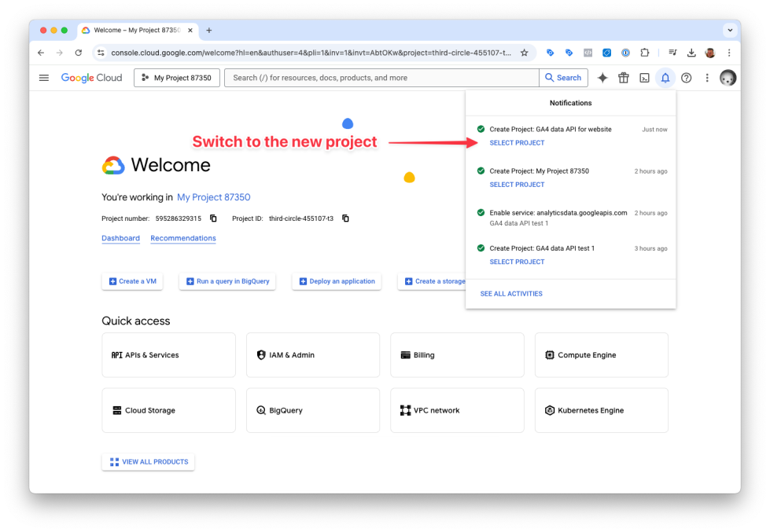This screenshot has width=770, height=532.
Task: Open APIs & Services quick access card
Action: [168, 355]
